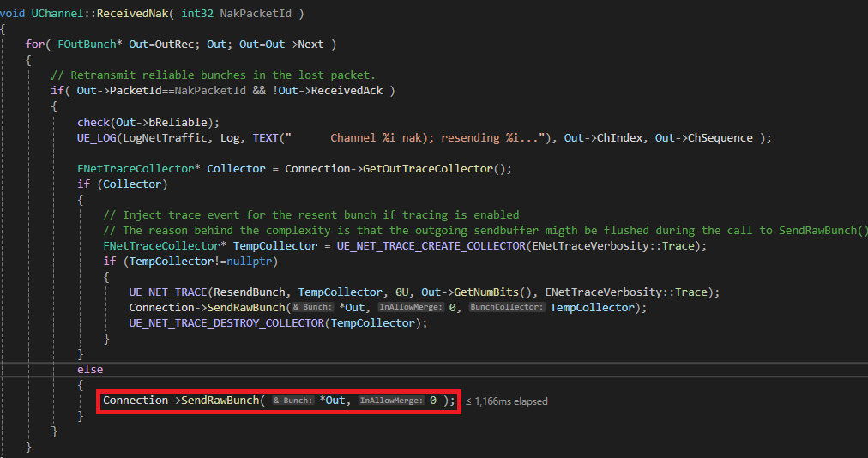Click 'Next' in the for loop increment
The width and height of the screenshot is (868, 458).
[x=310, y=45]
